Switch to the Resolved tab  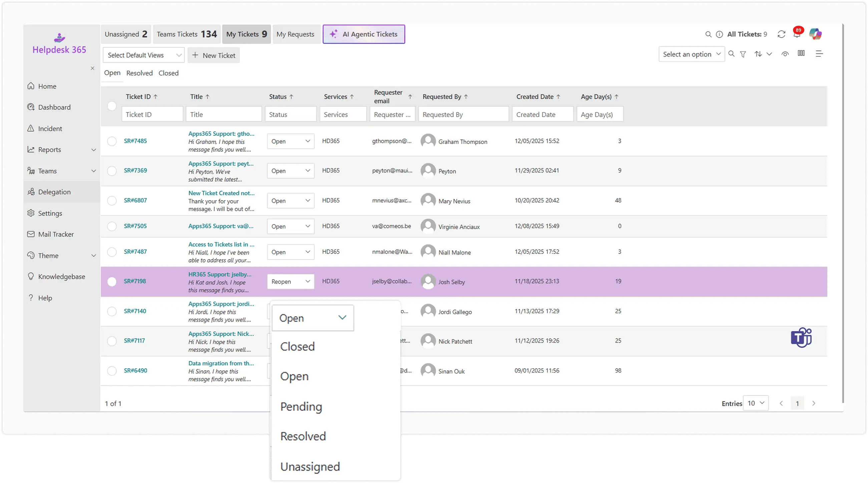[x=139, y=73]
